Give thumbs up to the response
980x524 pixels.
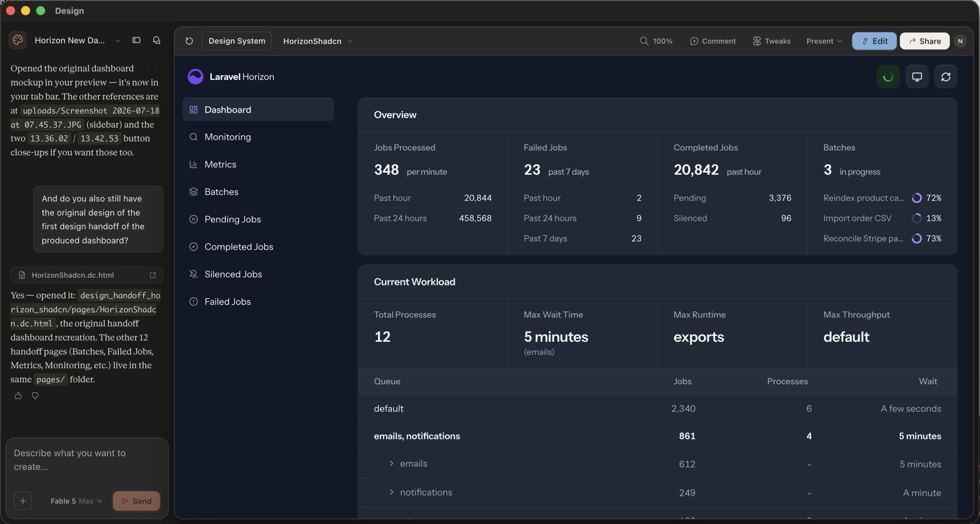(18, 395)
